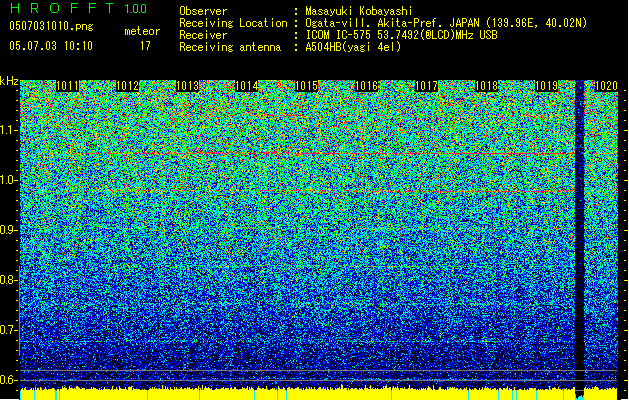629x400 pixels.
Task: Click the date stamp 05.07.03 10:10
Action: pyautogui.click(x=51, y=46)
